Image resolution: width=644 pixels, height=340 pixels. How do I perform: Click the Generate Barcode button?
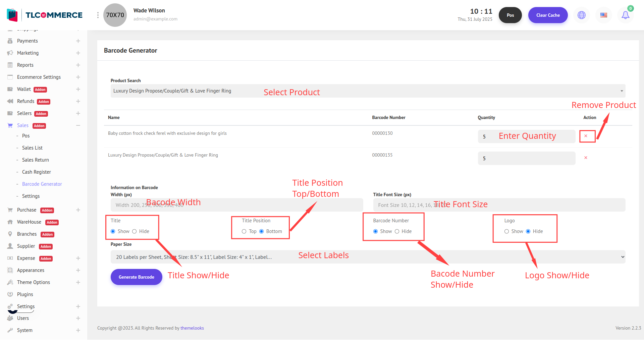136,277
